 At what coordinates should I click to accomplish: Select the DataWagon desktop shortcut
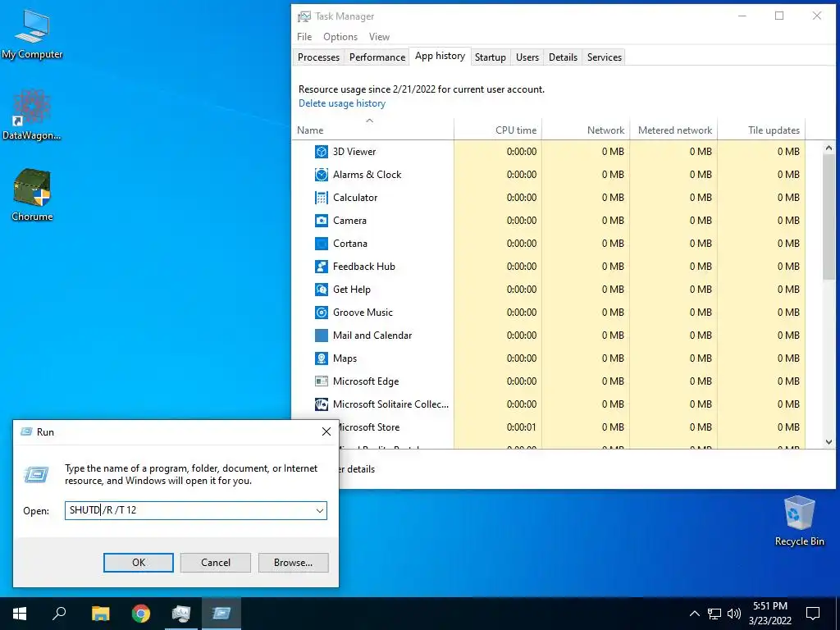point(32,115)
